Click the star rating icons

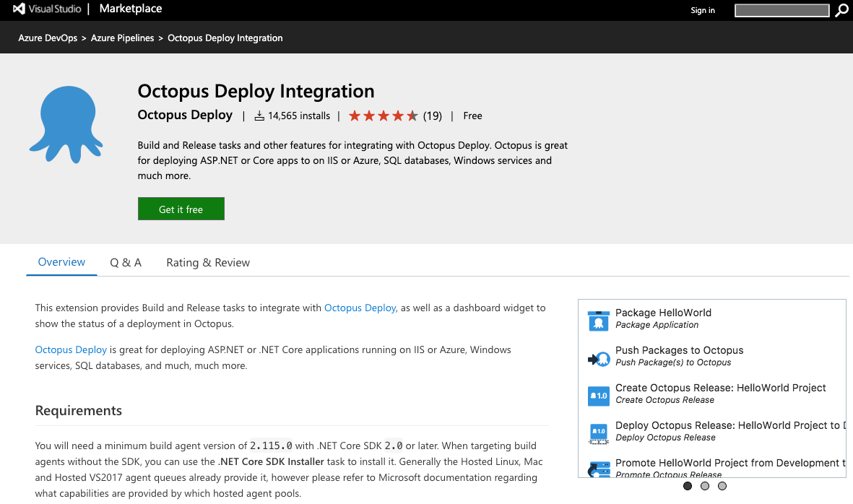384,116
